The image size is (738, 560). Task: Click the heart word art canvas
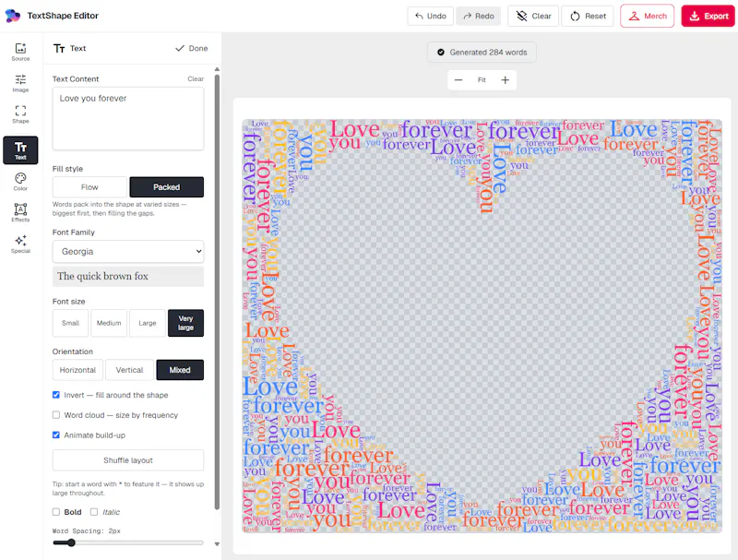(x=482, y=326)
